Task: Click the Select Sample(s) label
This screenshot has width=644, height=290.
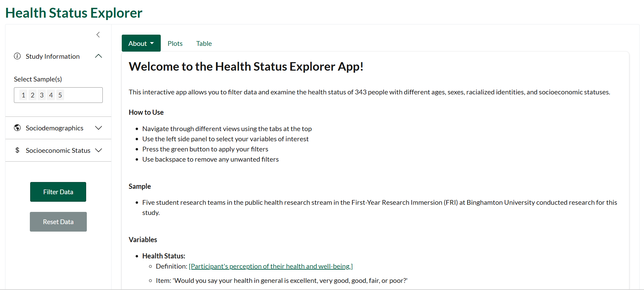Action: [38, 79]
